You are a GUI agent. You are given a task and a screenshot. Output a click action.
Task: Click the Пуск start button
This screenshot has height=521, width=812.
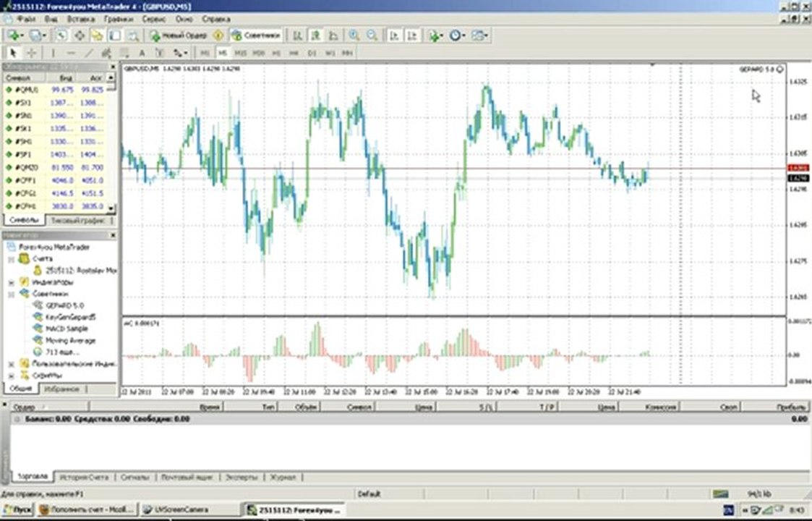point(17,509)
